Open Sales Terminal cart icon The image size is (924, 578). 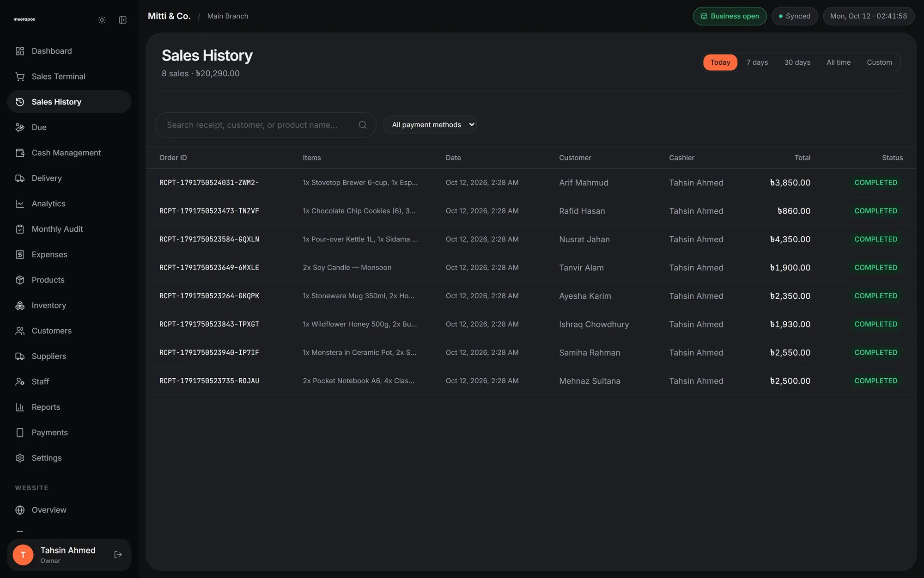(20, 76)
